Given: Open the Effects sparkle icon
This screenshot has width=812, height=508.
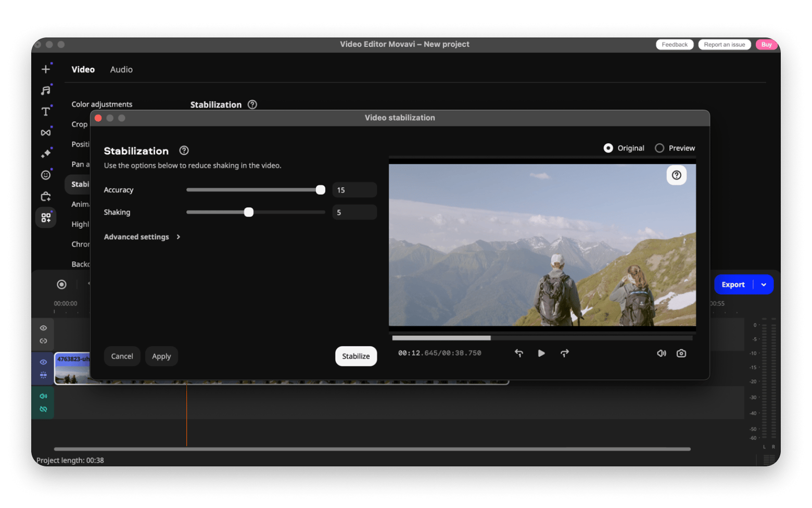Looking at the screenshot, I should click(x=46, y=153).
